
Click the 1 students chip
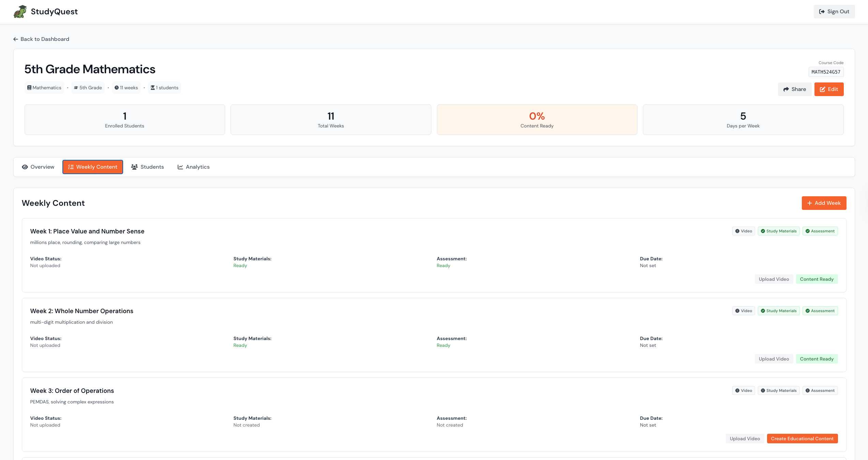[x=164, y=88]
